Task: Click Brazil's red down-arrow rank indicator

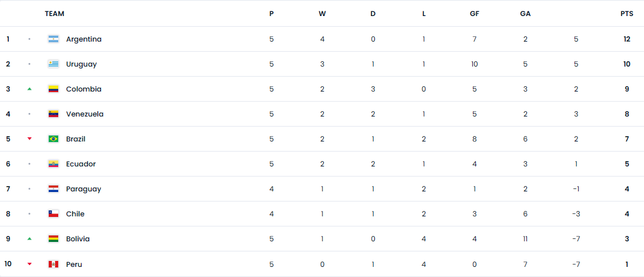Action: click(29, 139)
